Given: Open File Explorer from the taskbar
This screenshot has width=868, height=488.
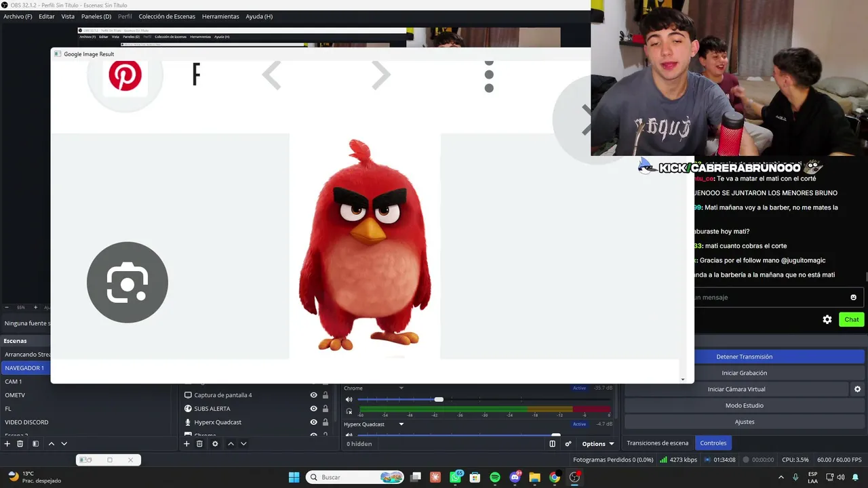Looking at the screenshot, I should (x=534, y=477).
